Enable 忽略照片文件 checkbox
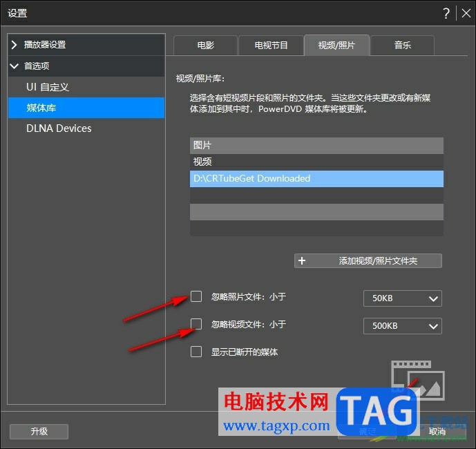The height and width of the screenshot is (449, 476). point(196,296)
